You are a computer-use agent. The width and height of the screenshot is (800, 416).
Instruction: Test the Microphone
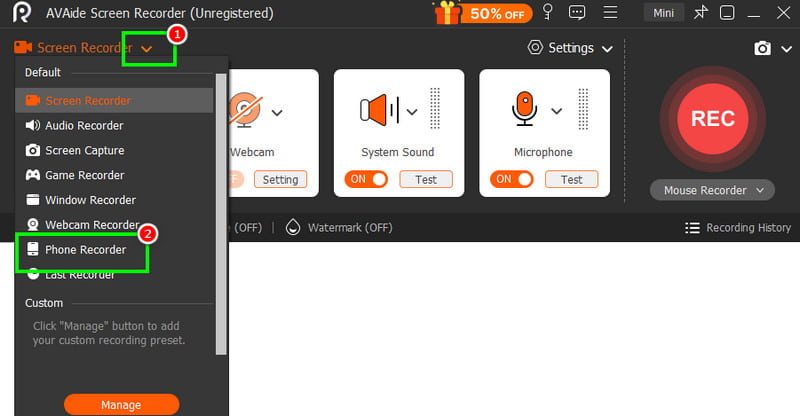click(x=571, y=180)
